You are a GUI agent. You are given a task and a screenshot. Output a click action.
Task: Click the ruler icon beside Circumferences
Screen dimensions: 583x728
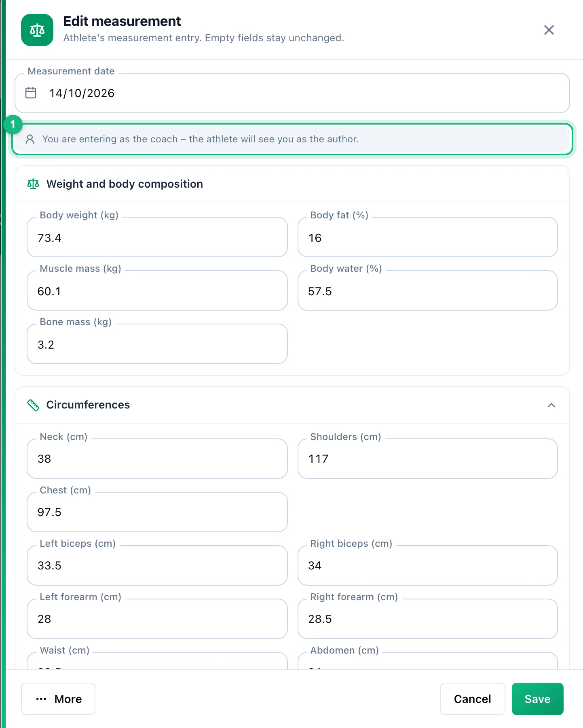point(33,405)
